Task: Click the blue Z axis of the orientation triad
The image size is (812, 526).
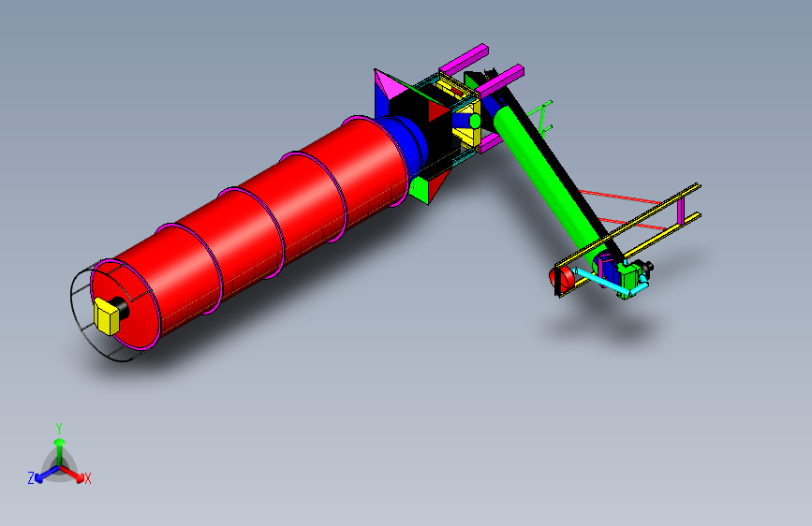Action: point(47,475)
